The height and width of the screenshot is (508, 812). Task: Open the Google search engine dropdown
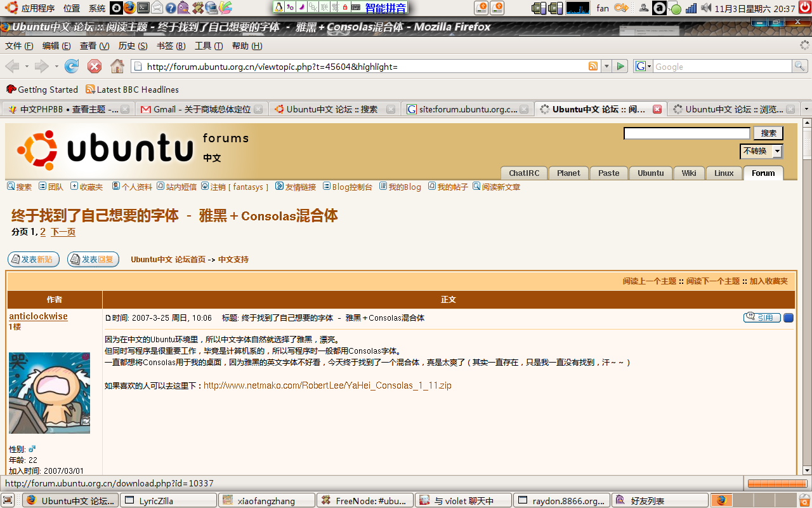pos(643,66)
